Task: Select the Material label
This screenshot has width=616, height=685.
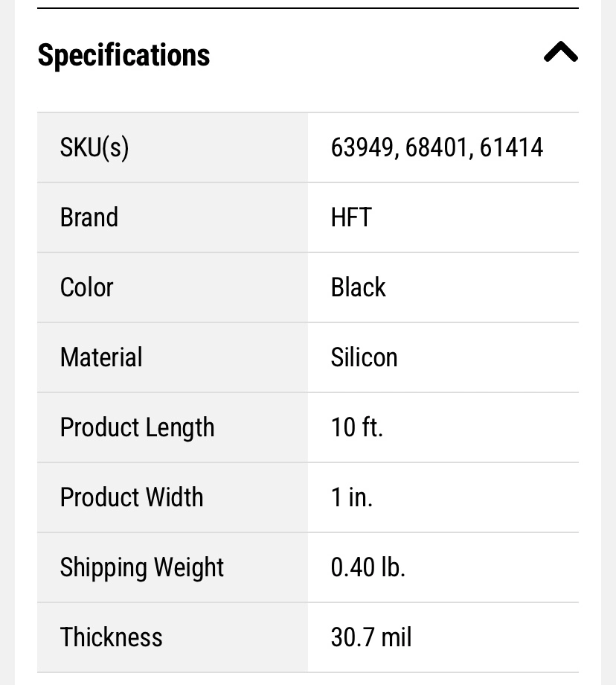Action: [x=101, y=357]
